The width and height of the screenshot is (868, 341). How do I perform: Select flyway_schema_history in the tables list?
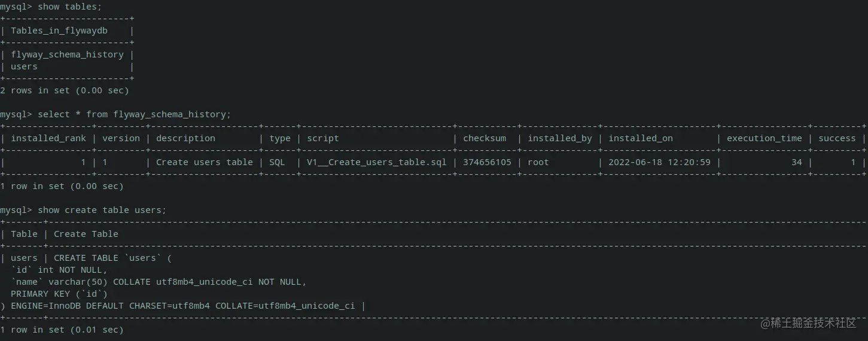[x=67, y=54]
